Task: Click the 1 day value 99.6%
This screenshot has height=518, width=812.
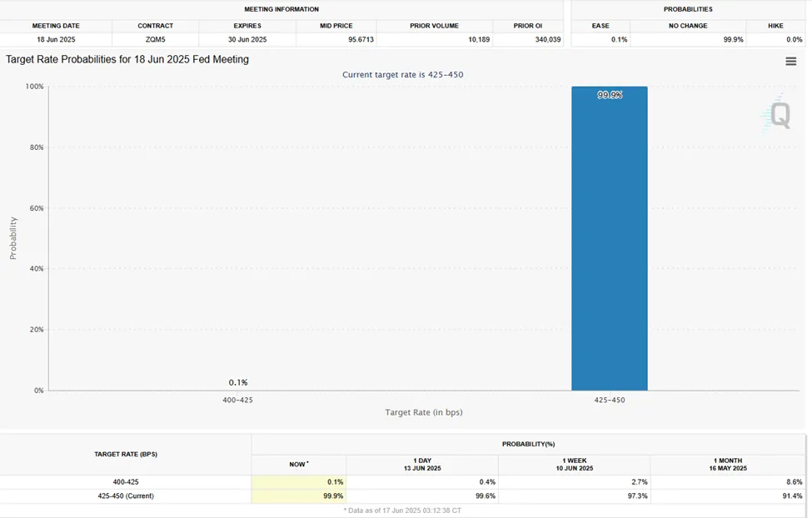Action: pos(486,496)
